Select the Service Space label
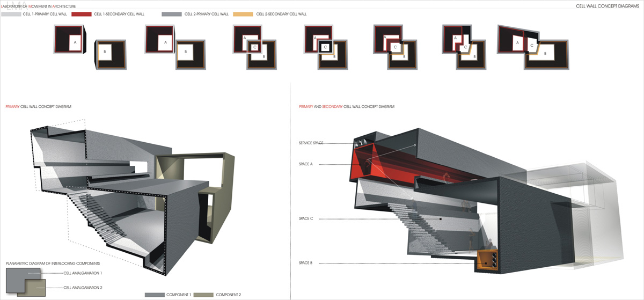Screen dimensions: 644x300 (x=311, y=143)
